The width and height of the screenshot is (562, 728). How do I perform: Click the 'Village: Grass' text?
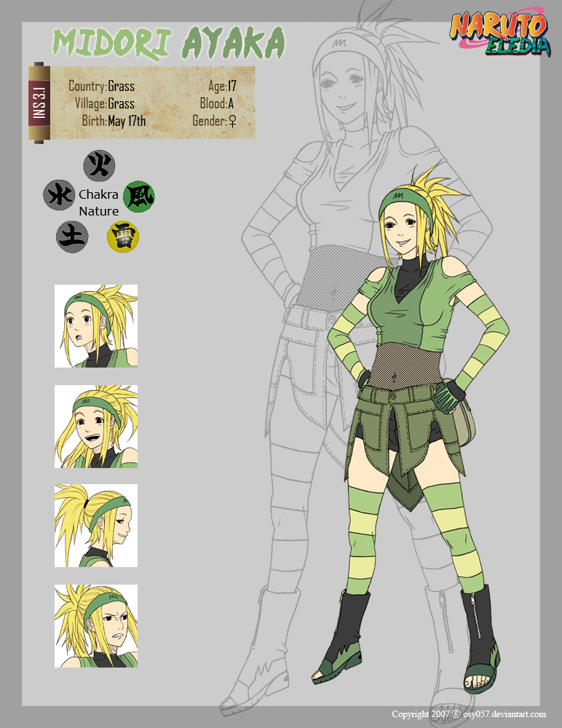[105, 103]
